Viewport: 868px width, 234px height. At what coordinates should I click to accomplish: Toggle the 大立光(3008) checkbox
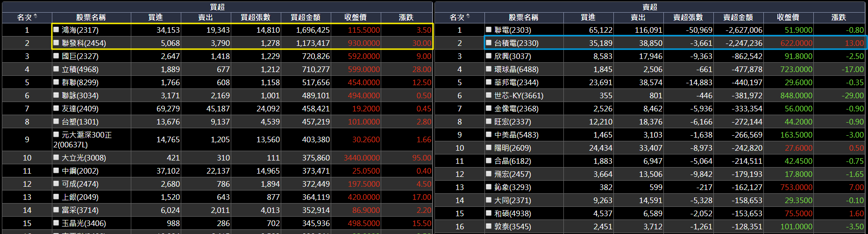[56, 157]
